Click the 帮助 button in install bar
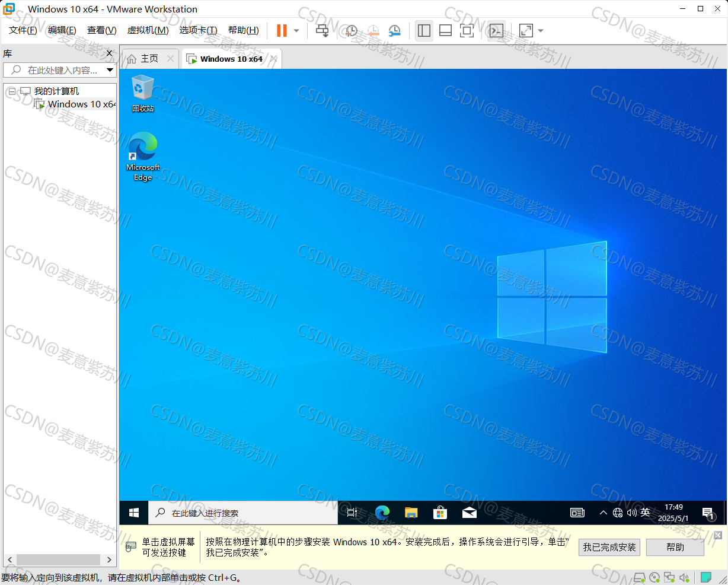Image resolution: width=728 pixels, height=585 pixels. 675,547
